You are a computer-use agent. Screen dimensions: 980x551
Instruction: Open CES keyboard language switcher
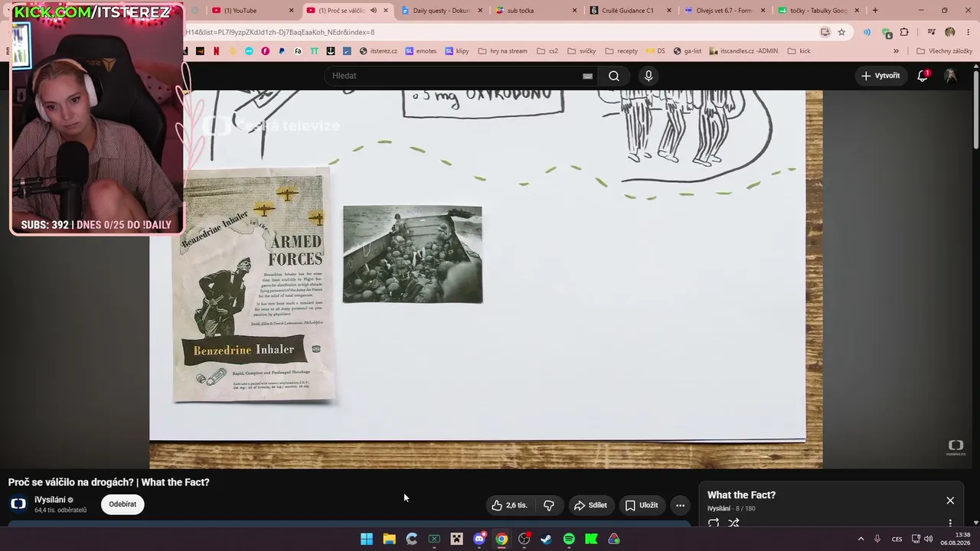(x=897, y=539)
